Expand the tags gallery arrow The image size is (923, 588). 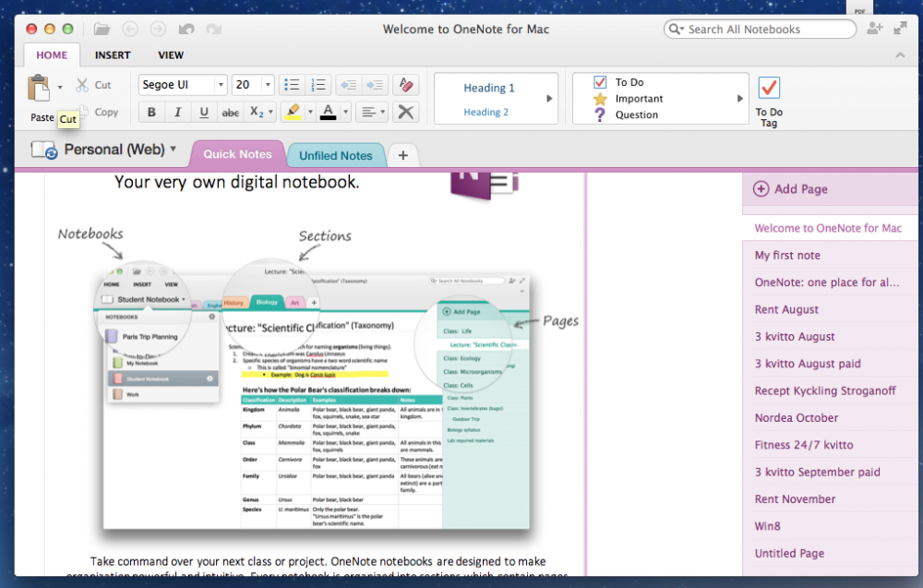[740, 98]
